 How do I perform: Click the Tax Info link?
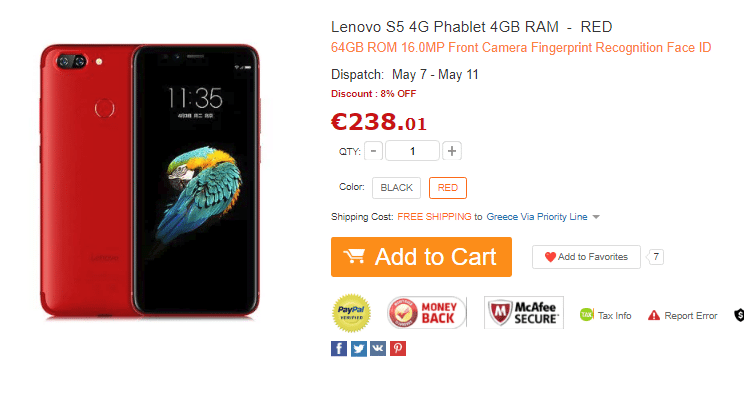(x=614, y=315)
